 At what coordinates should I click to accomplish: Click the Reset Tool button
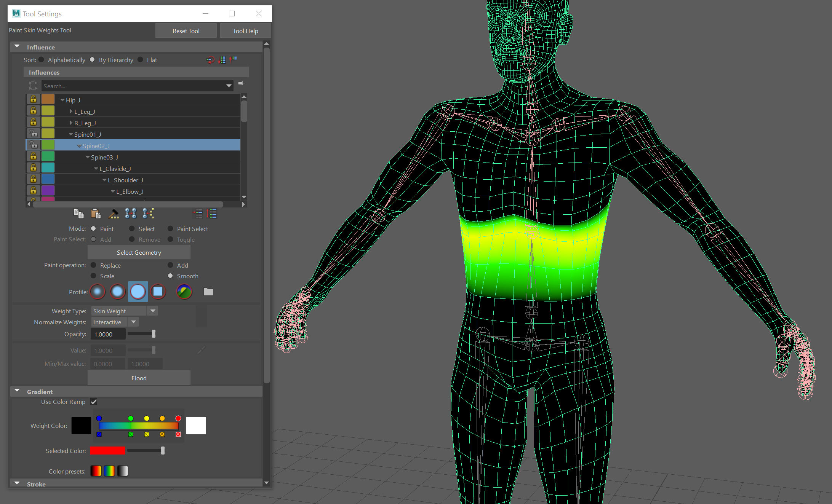point(186,31)
